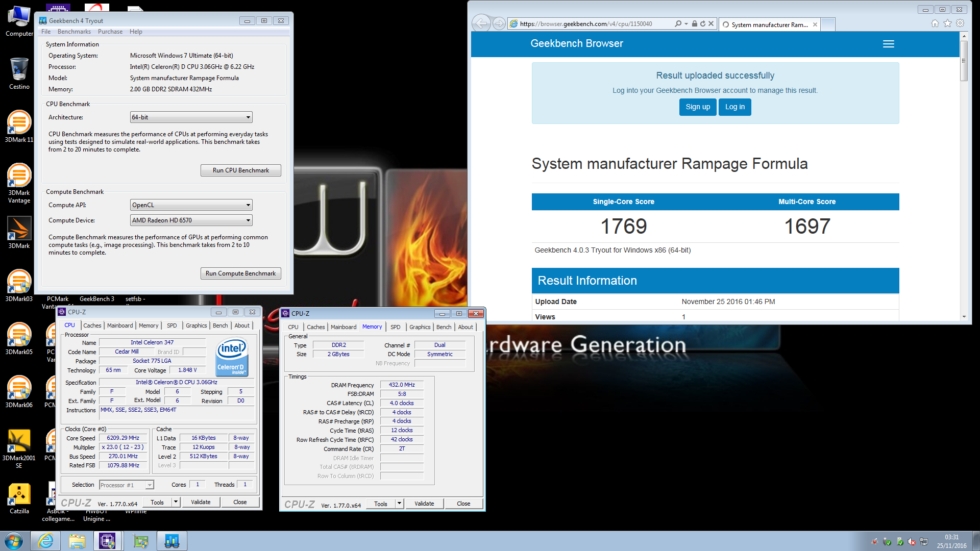The image size is (980, 551).
Task: Go back in Geekbench Browser window
Action: pyautogui.click(x=481, y=23)
